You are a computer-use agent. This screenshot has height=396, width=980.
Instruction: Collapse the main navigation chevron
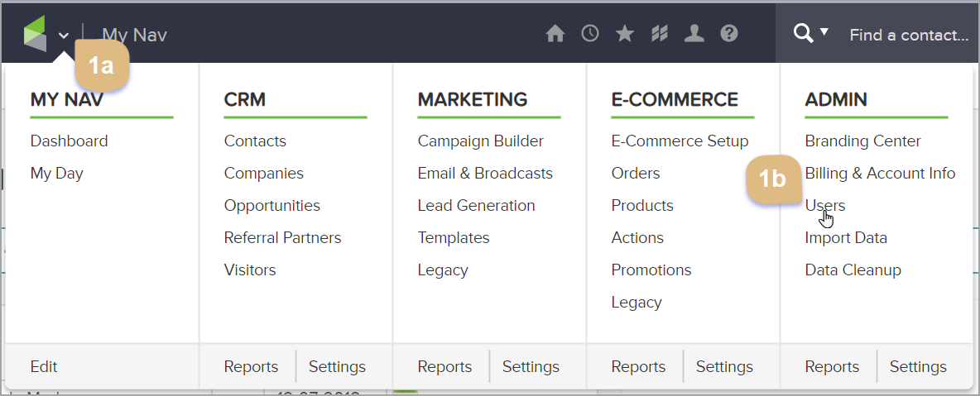(x=65, y=35)
